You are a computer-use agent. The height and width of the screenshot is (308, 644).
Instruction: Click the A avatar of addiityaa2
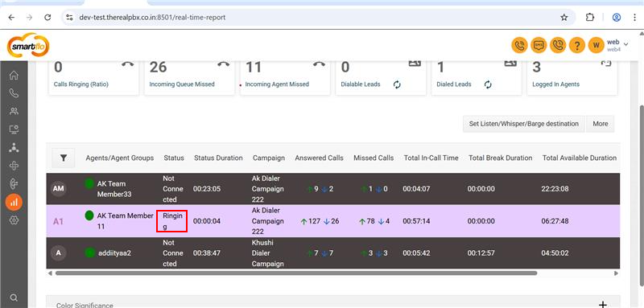point(58,253)
